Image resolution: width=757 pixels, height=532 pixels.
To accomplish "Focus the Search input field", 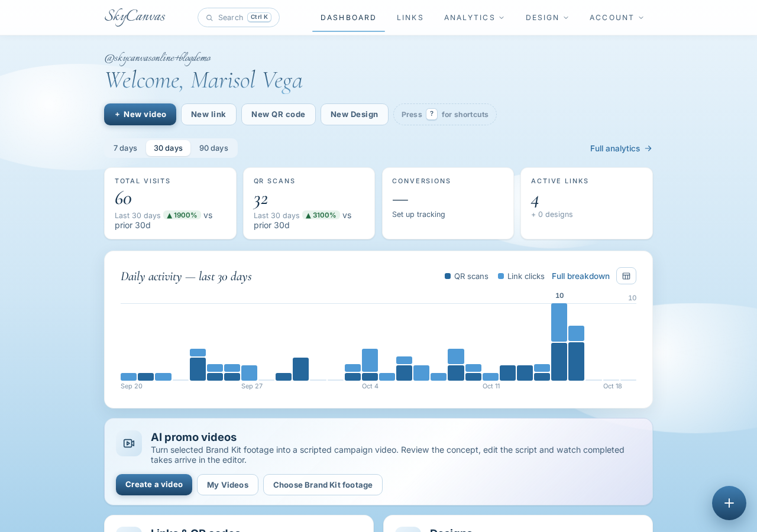I will click(x=238, y=18).
